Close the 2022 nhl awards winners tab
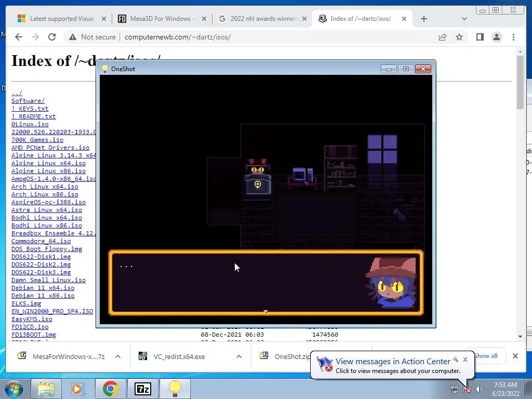 [304, 19]
